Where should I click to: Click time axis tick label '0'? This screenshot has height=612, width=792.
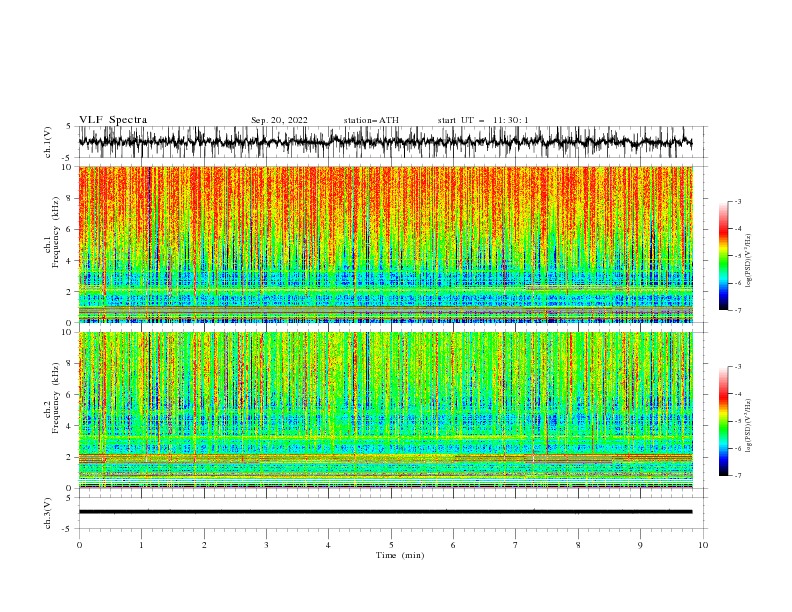pyautogui.click(x=79, y=545)
